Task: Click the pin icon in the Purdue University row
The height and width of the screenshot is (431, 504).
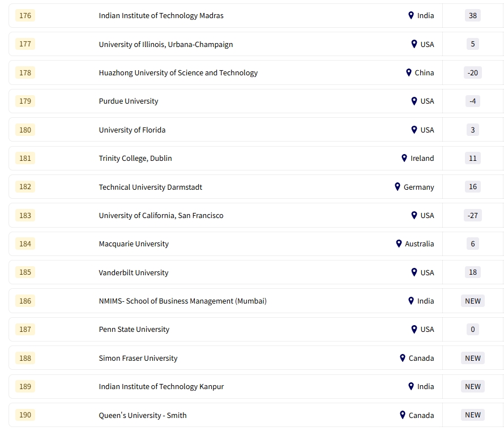Action: 414,101
